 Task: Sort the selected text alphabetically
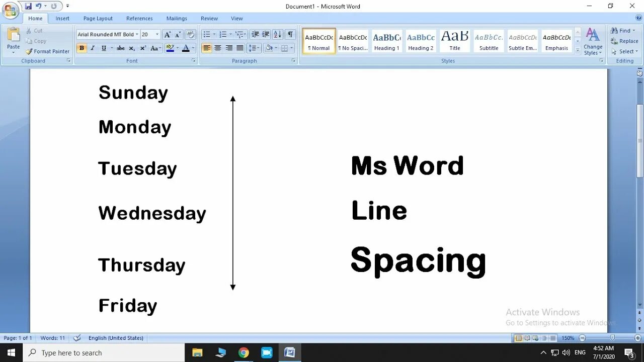pos(277,34)
